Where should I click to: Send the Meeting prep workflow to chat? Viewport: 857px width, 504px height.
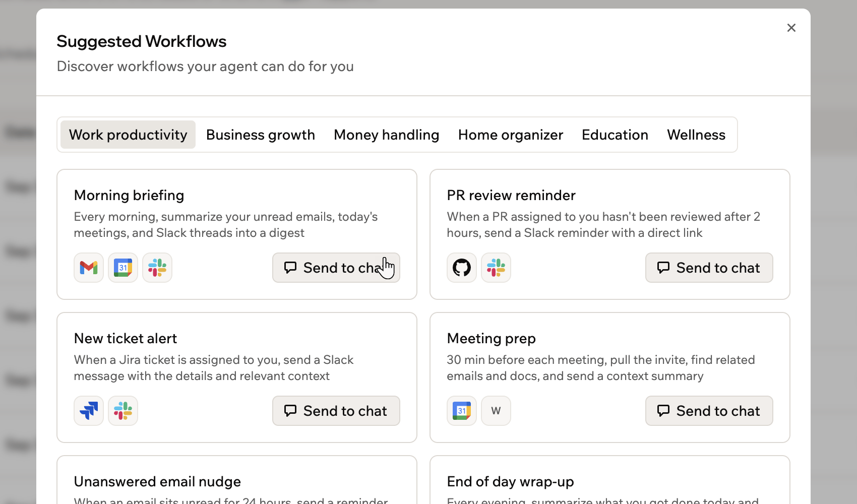(709, 411)
